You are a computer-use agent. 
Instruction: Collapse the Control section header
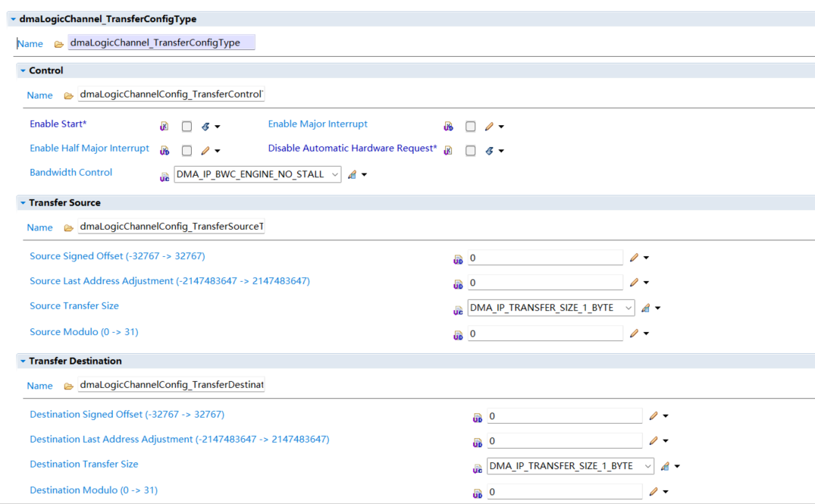point(23,70)
